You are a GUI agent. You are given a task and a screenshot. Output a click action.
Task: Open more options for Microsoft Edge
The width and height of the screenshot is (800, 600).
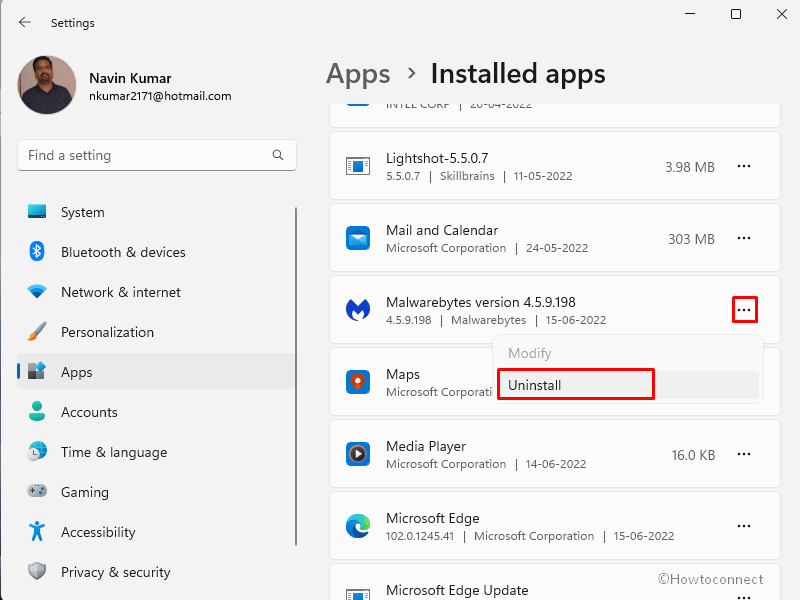pyautogui.click(x=744, y=526)
